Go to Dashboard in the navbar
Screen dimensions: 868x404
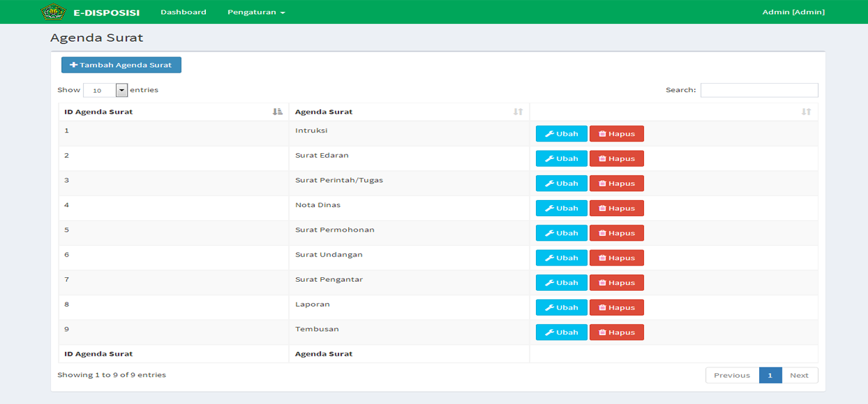coord(183,12)
